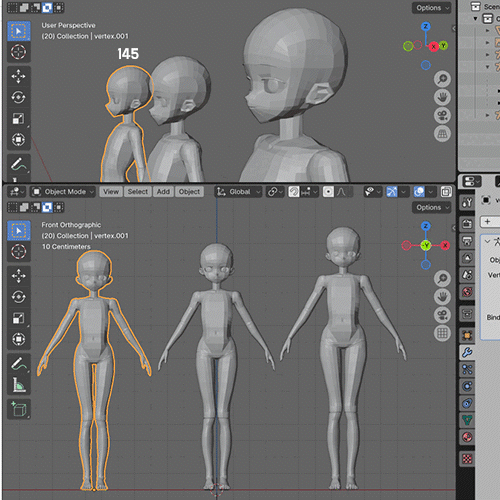Open the Add menu
This screenshot has width=500, height=500.
pyautogui.click(x=163, y=192)
